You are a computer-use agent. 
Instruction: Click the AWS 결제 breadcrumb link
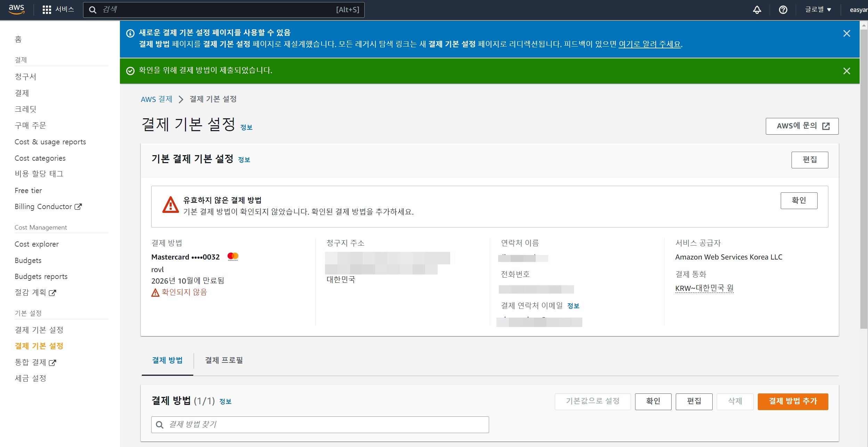[x=156, y=99]
